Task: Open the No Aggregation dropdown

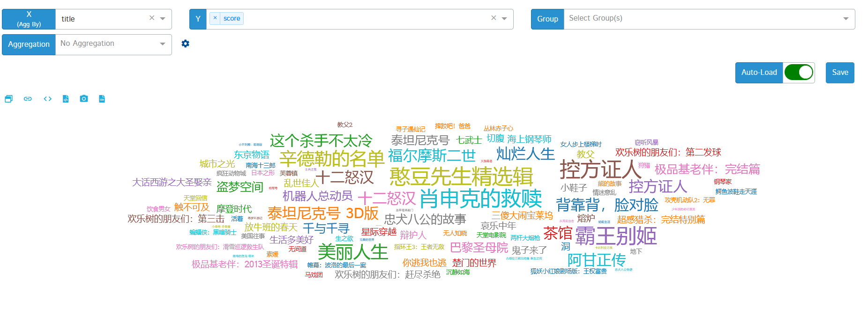Action: pos(113,44)
